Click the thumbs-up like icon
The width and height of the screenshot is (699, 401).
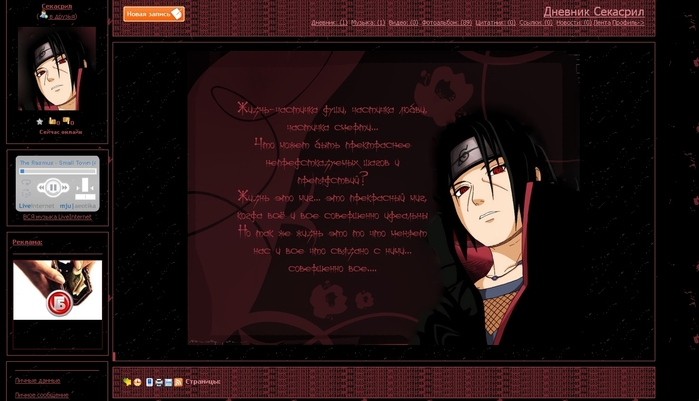tap(53, 121)
